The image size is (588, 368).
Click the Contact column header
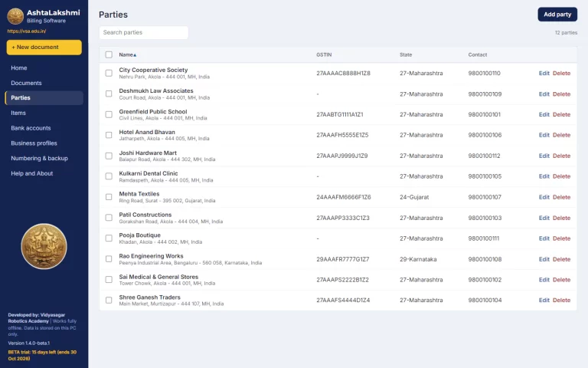(x=478, y=55)
